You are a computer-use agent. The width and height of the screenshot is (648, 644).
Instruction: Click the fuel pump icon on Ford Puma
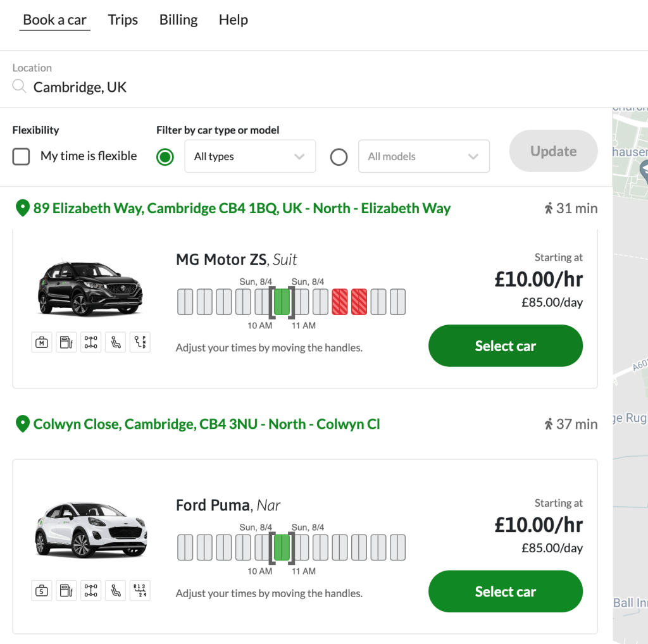coord(66,590)
